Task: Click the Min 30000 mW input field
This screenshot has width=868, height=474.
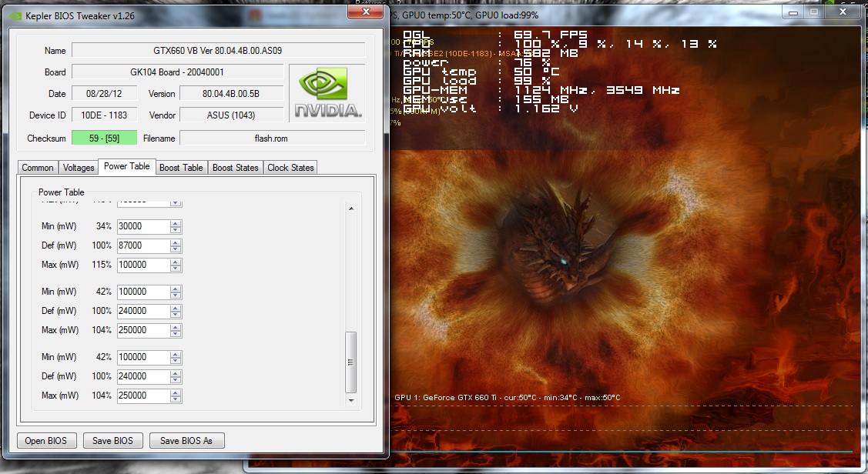Action: pos(142,226)
